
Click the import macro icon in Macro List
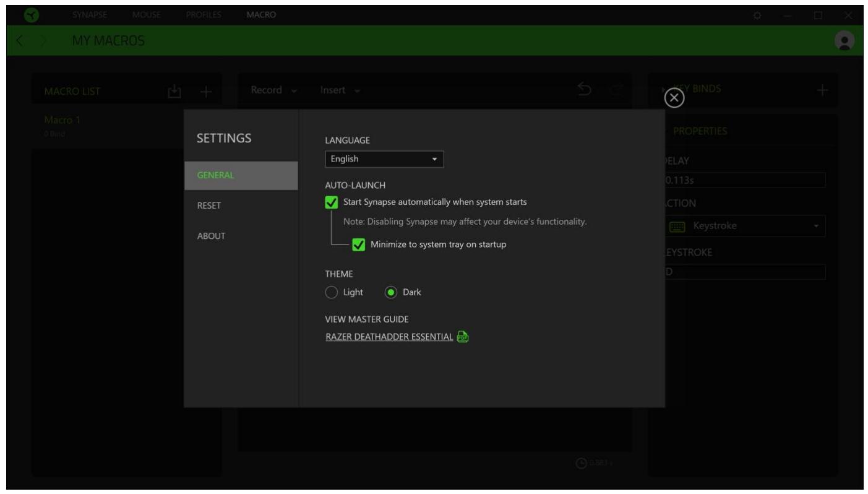point(174,92)
